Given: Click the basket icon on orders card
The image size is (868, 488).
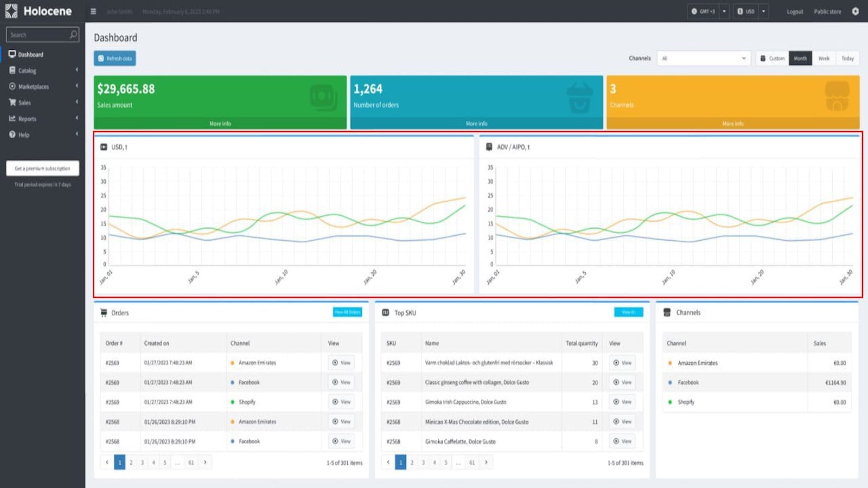Looking at the screenshot, I should 579,98.
